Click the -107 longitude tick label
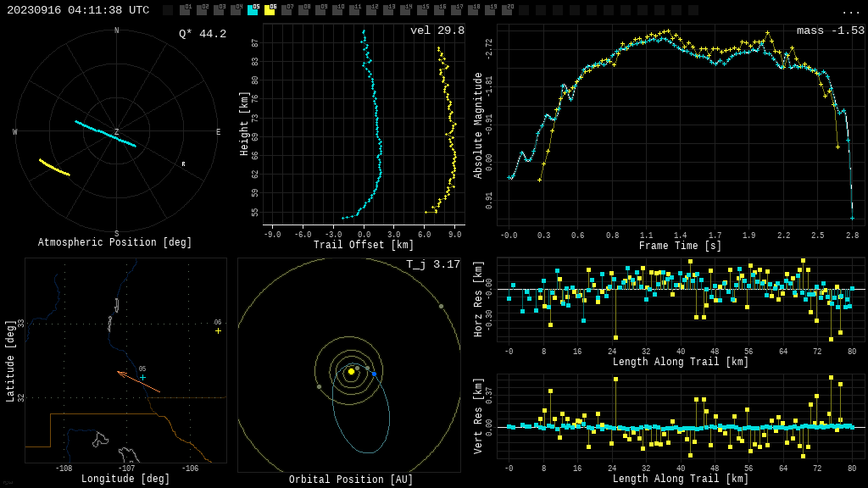The height and width of the screenshot is (488, 868). 127,468
